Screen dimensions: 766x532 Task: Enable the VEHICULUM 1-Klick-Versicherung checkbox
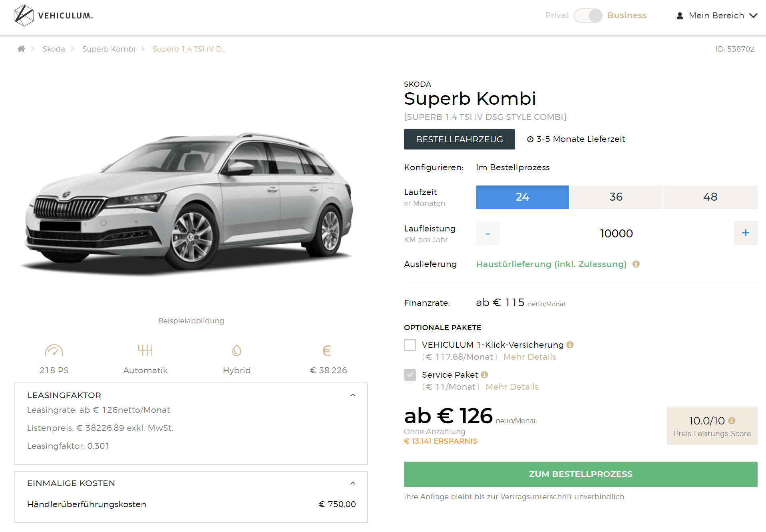click(410, 345)
